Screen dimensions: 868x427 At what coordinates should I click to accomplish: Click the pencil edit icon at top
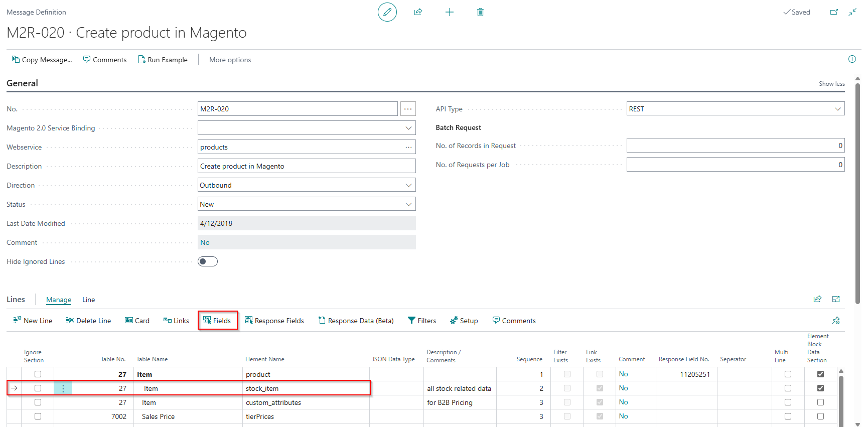[387, 12]
